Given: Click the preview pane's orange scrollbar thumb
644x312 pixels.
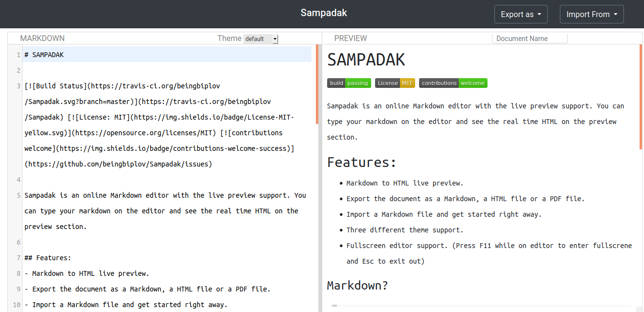Looking at the screenshot, I should point(641,97).
